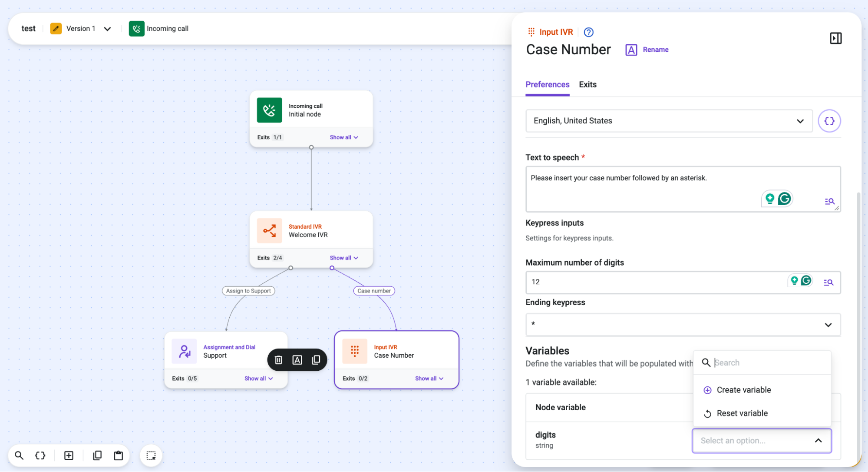Viewport: 868px width, 472px height.
Task: Duplicate node via floating copy icon
Action: (x=316, y=360)
